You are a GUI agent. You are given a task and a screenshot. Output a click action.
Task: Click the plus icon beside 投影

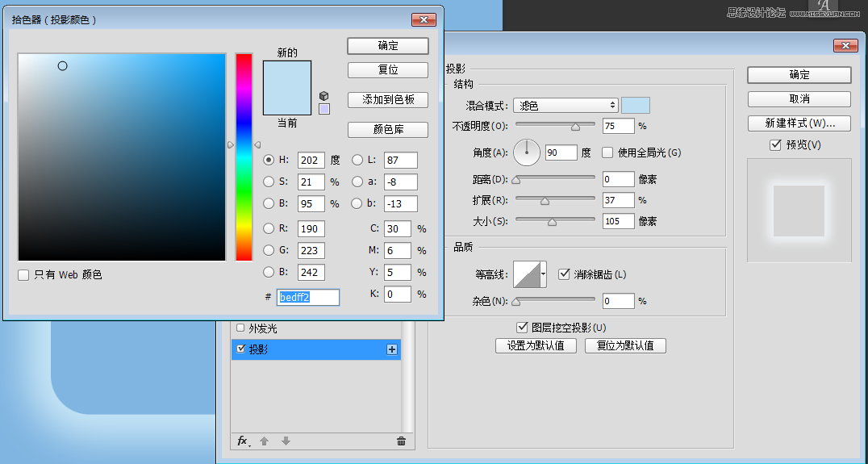[392, 349]
